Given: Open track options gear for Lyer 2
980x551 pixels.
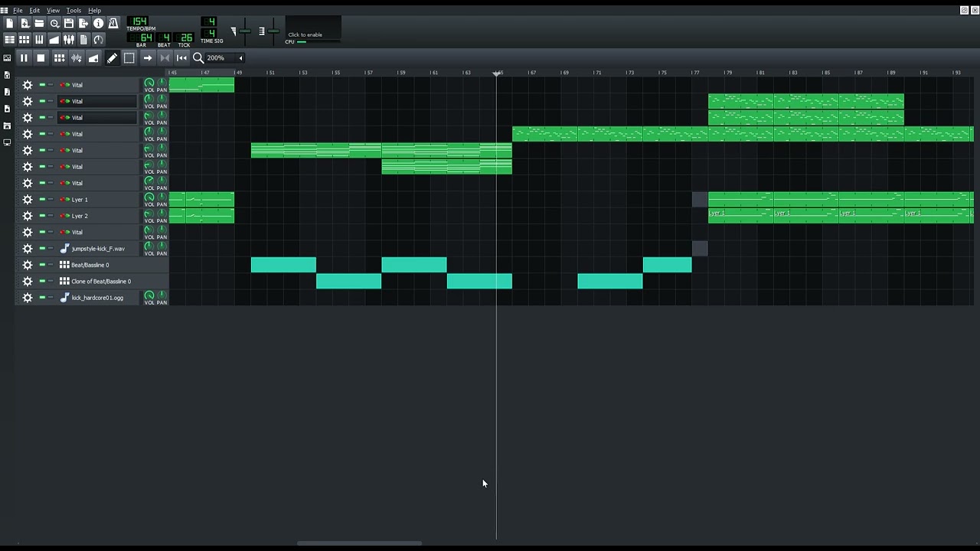Looking at the screenshot, I should click(x=28, y=216).
